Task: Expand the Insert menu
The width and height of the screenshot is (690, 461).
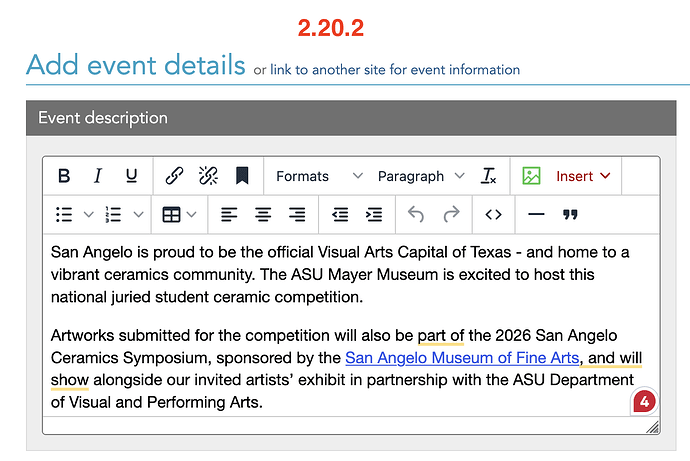Action: tap(582, 176)
